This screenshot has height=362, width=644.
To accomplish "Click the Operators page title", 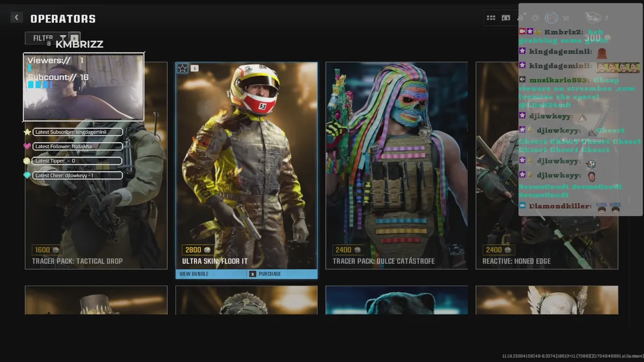I will click(63, 19).
